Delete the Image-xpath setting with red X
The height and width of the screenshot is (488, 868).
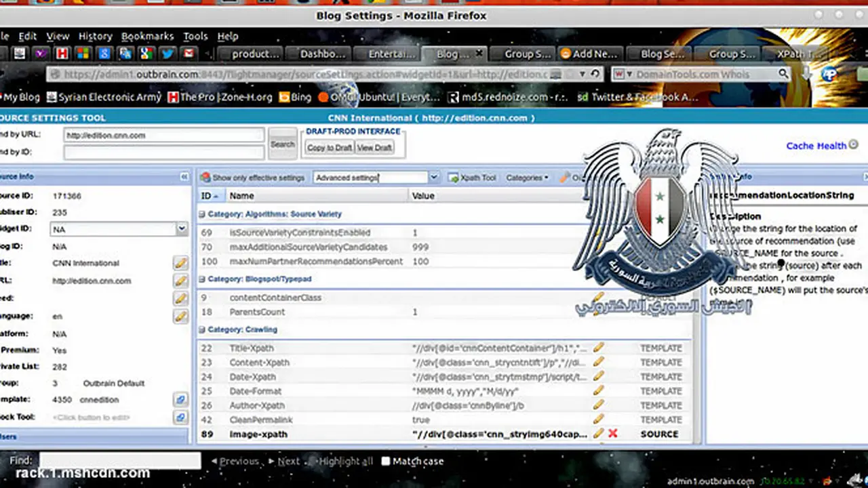coord(613,433)
